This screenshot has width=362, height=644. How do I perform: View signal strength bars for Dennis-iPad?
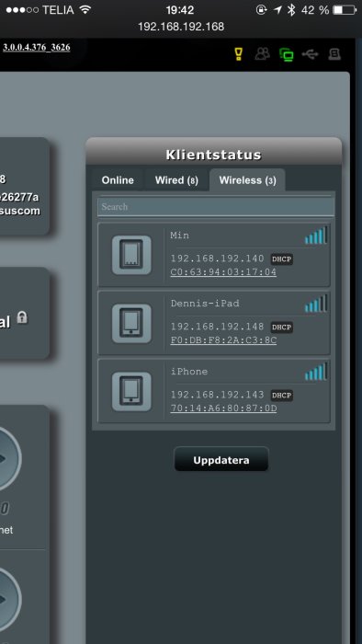[316, 304]
